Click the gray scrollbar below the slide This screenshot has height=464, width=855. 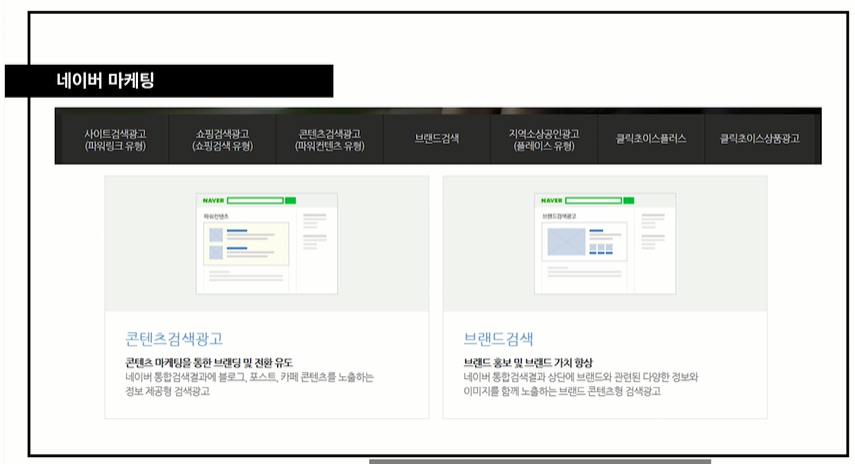point(540,461)
